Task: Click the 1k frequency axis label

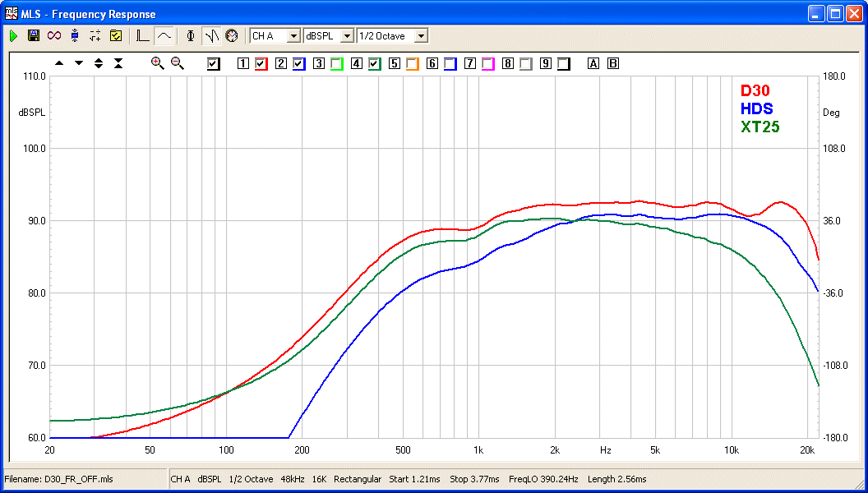Action: (478, 450)
